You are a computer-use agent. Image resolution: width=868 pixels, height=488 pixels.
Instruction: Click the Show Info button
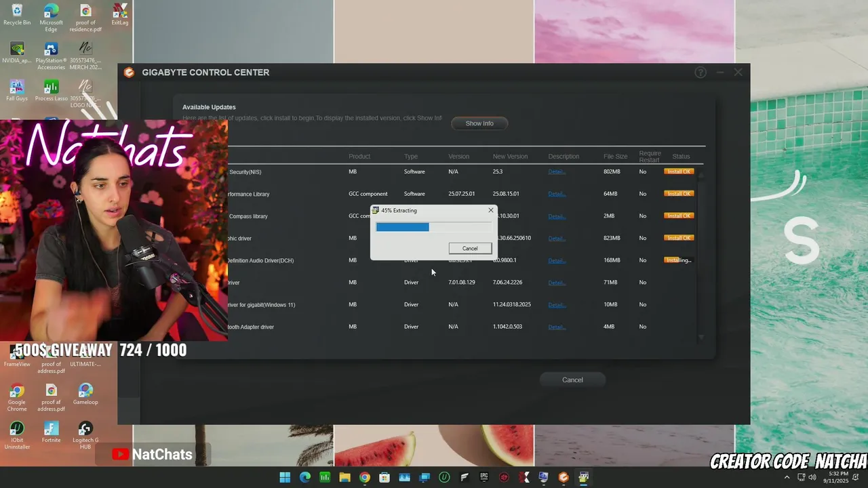(479, 123)
